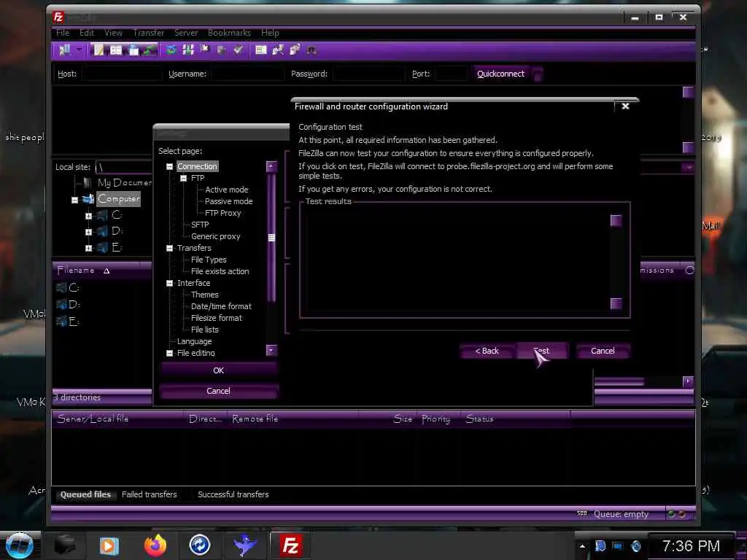
Task: Reconnect to the last server icon
Action: pos(239,50)
